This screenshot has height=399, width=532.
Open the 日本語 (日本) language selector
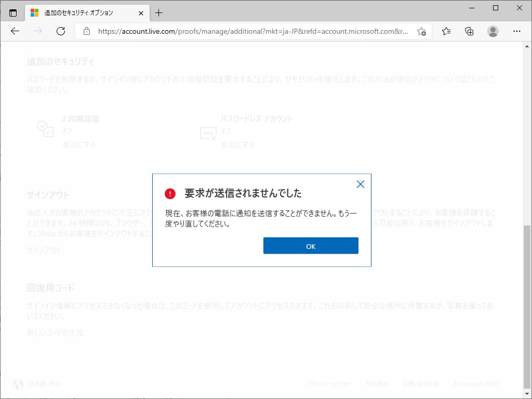click(45, 384)
